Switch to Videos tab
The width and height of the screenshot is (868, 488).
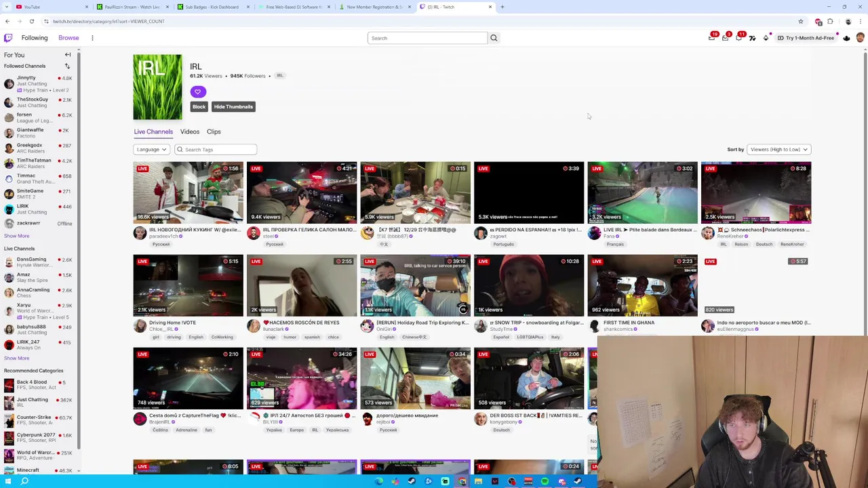[x=190, y=131]
